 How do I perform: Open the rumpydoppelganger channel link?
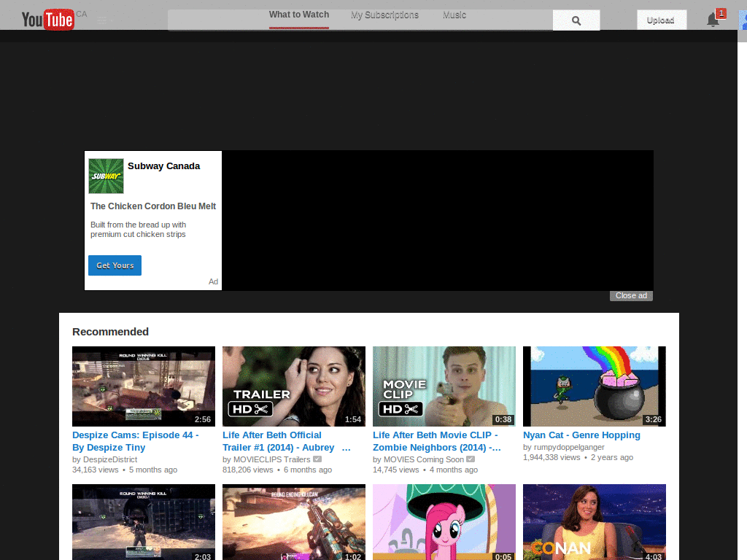569,447
